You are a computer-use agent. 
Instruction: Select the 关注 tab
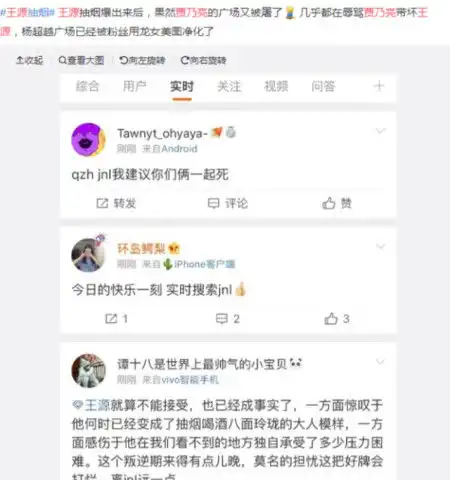pos(229,86)
